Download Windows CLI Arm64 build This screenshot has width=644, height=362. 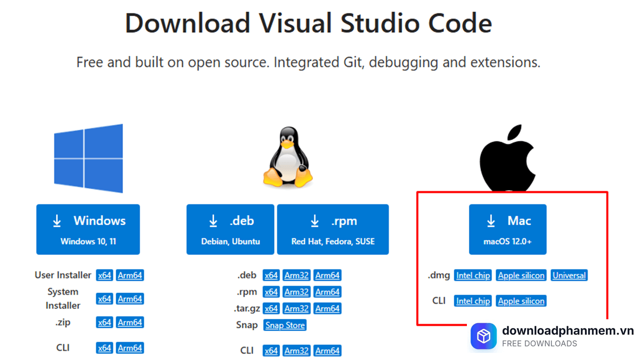(130, 348)
